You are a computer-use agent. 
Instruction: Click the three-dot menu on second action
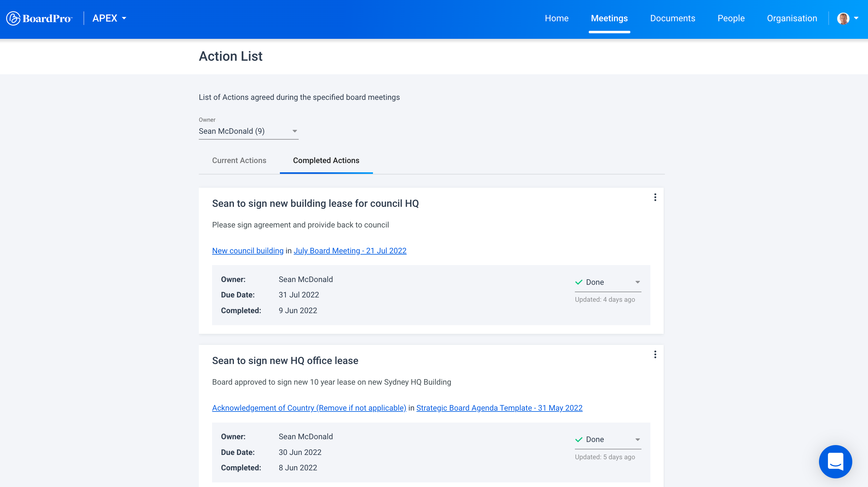pos(655,355)
